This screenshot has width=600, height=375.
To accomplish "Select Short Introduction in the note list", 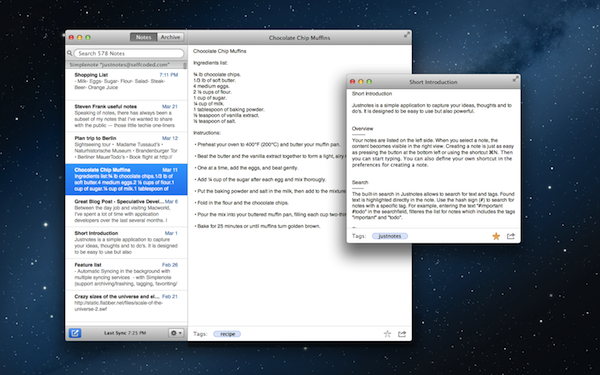I will 126,243.
